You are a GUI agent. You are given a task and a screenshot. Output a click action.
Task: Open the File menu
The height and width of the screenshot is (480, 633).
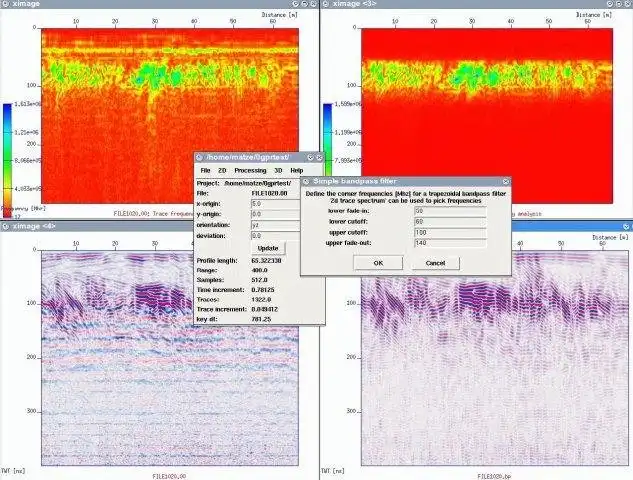(x=205, y=171)
